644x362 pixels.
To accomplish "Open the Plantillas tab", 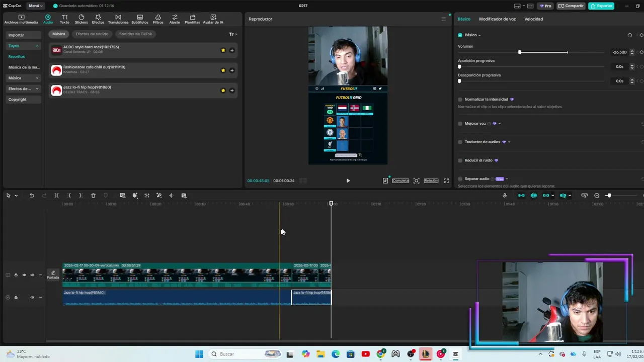I will (192, 19).
